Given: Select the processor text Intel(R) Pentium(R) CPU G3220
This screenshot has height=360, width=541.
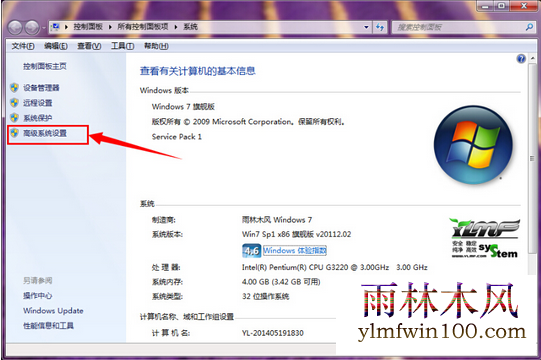Looking at the screenshot, I should tap(295, 267).
